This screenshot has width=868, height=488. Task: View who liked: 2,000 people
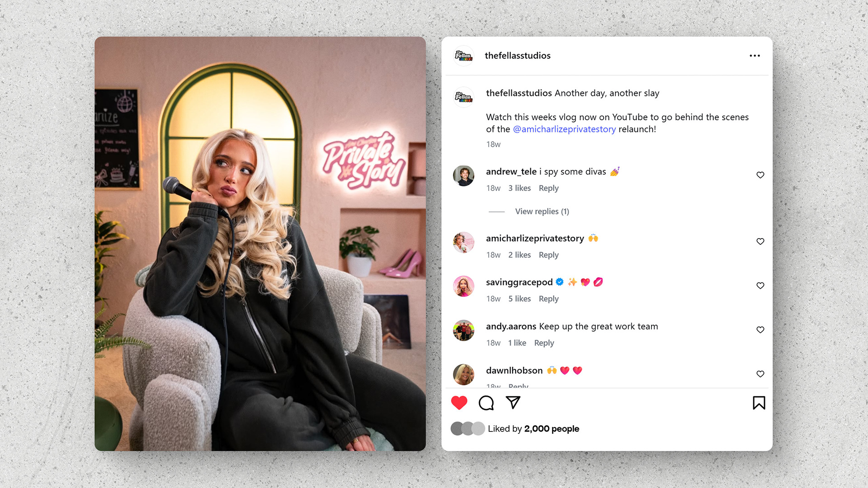(552, 429)
